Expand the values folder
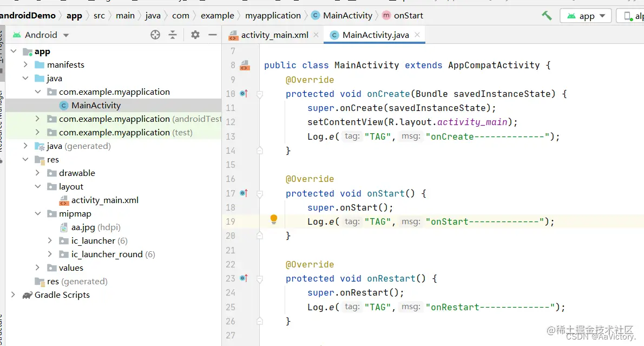 coord(38,268)
